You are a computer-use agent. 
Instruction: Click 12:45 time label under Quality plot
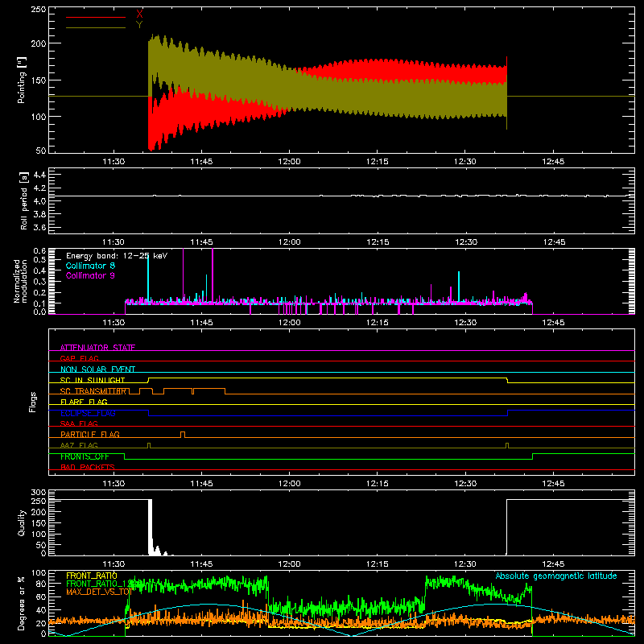pyautogui.click(x=553, y=564)
